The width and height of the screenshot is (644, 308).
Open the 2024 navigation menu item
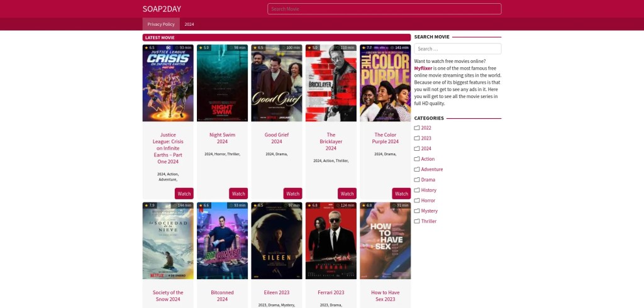[189, 24]
